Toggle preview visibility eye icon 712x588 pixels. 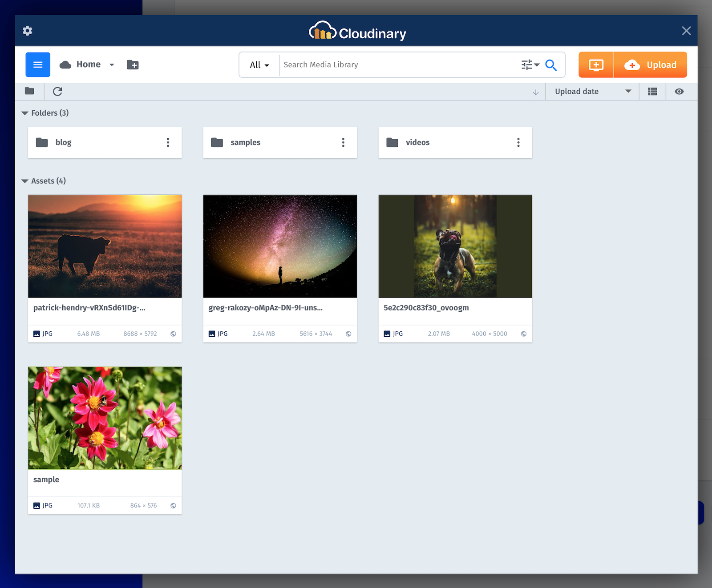(679, 92)
